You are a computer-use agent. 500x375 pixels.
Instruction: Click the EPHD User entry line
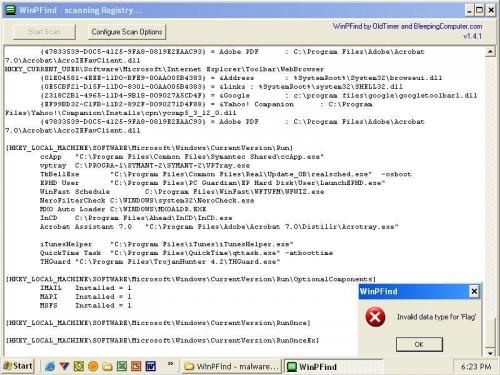(x=213, y=183)
